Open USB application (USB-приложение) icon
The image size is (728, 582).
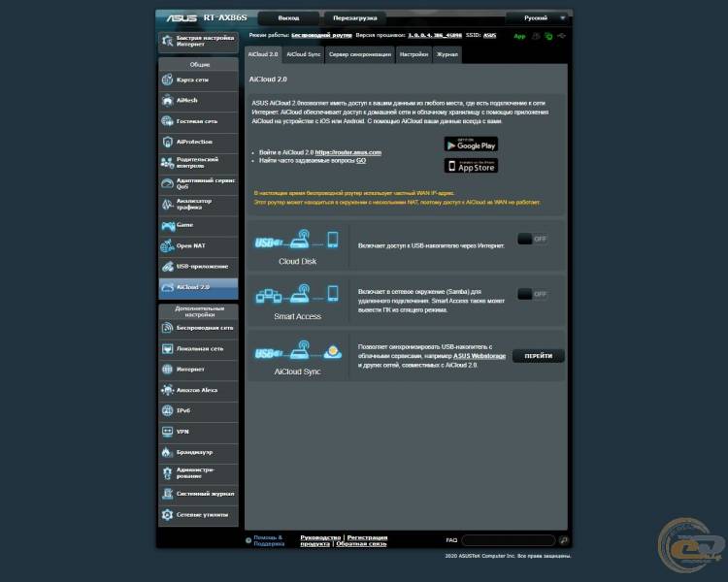tap(168, 267)
